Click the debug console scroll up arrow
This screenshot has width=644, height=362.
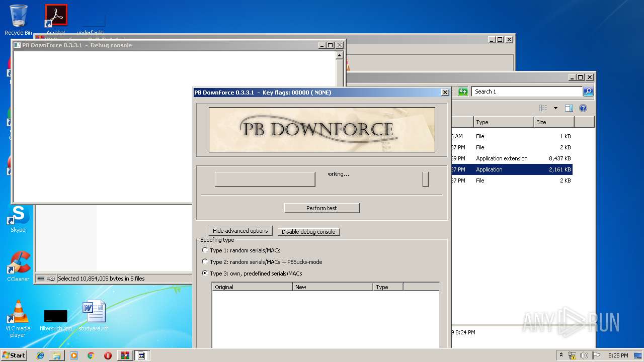(339, 56)
